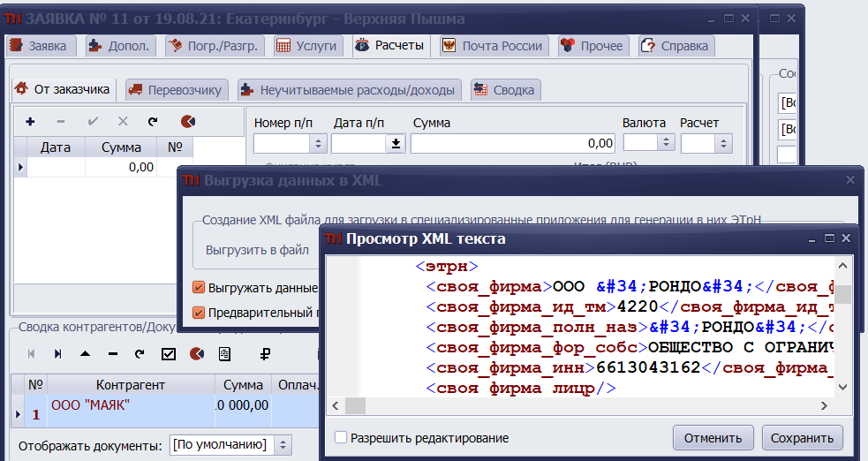This screenshot has height=461, width=868.
Task: Switch to the Прочее tab
Action: click(592, 46)
